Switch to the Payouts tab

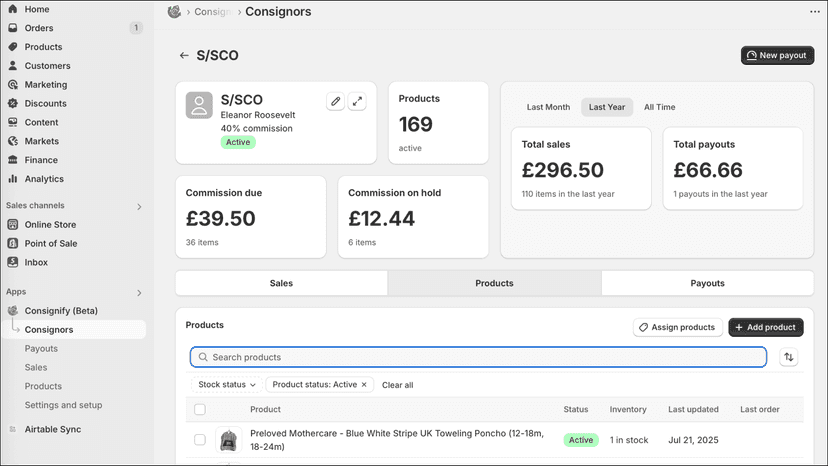click(708, 283)
